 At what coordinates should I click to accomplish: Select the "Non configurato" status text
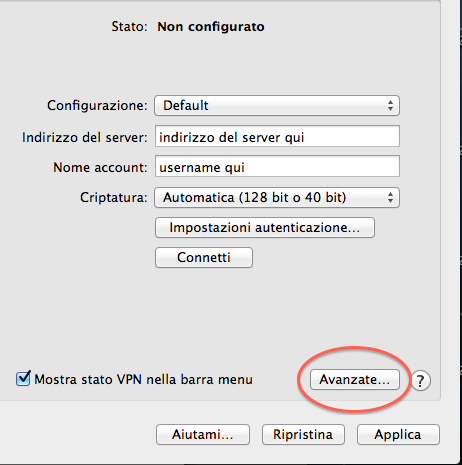pyautogui.click(x=211, y=27)
